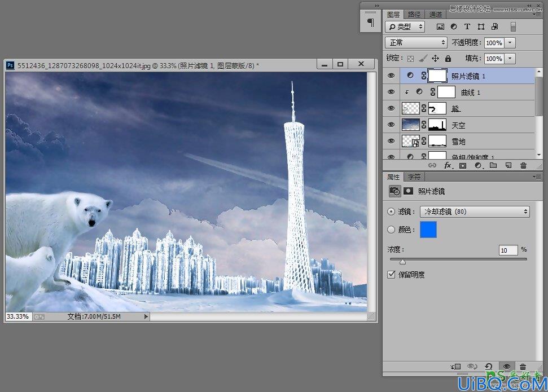Viewport: 548px width, 392px height.
Task: Select the 熊 layer mask thumbnail
Action: coord(437,108)
